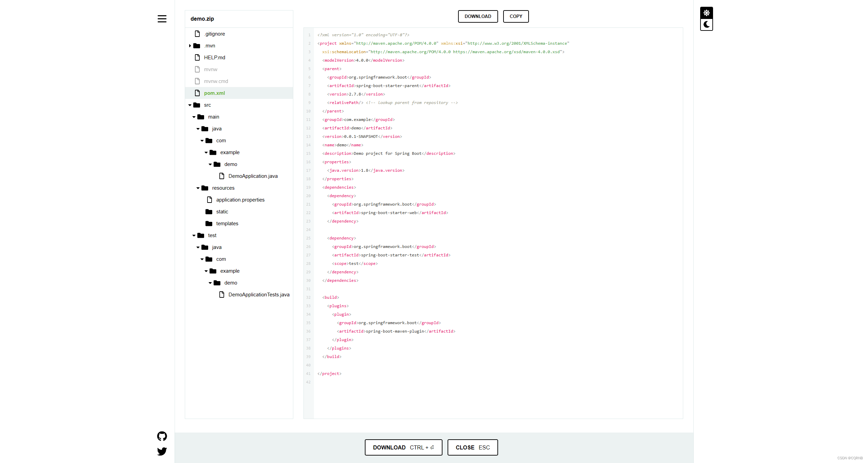Click the static folder icon
868x463 pixels.
tap(209, 212)
